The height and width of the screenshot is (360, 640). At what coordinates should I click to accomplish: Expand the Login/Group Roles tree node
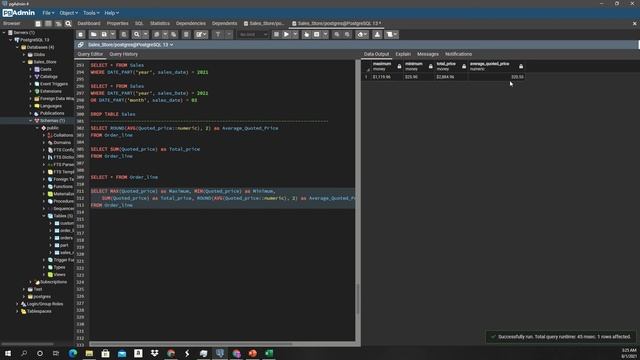point(17,304)
